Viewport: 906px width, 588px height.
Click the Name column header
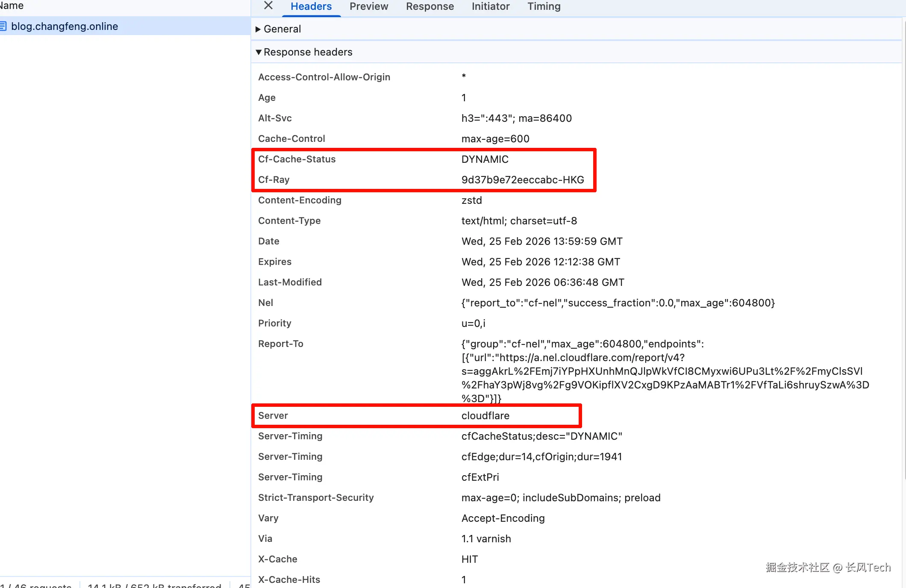(x=12, y=6)
